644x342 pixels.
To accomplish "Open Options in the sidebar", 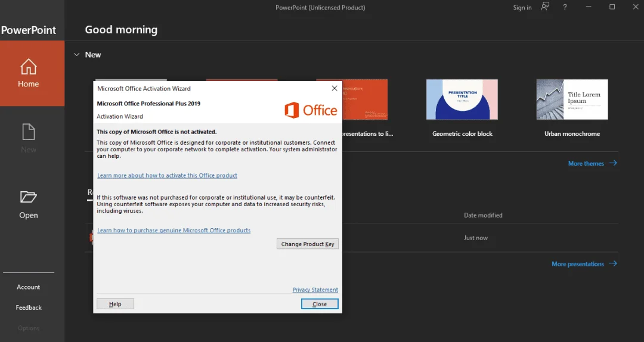I will [29, 328].
